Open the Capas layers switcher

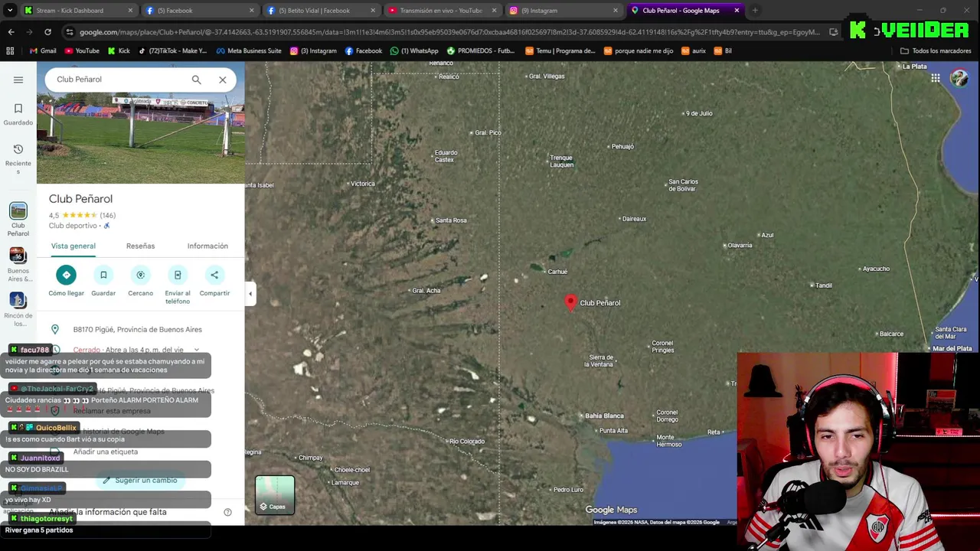pos(275,495)
